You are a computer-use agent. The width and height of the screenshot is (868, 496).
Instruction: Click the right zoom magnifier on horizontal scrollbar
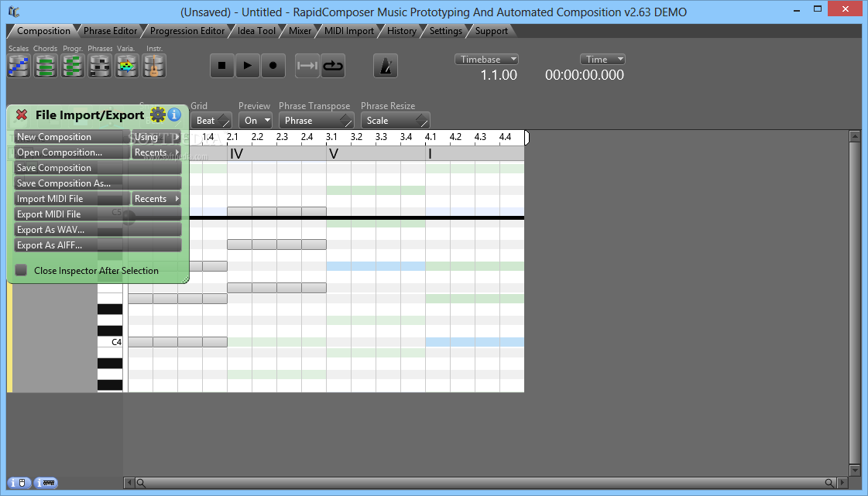829,483
